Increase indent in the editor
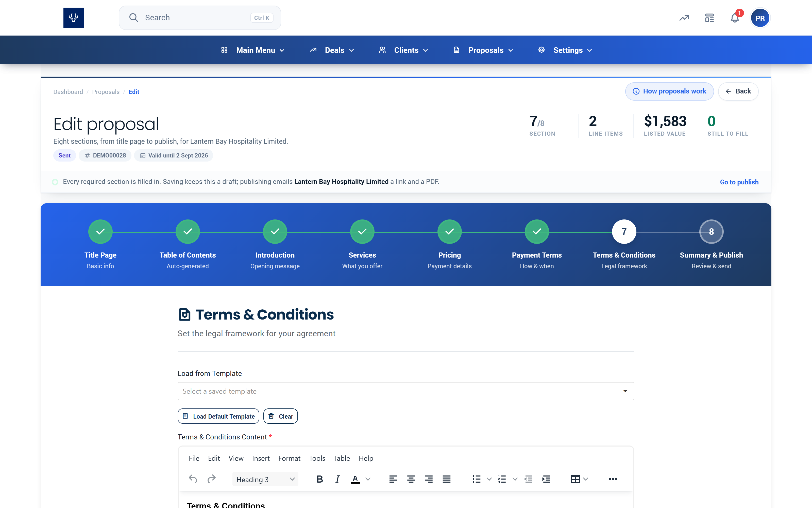Screen dimensions: 812x508 point(546,479)
